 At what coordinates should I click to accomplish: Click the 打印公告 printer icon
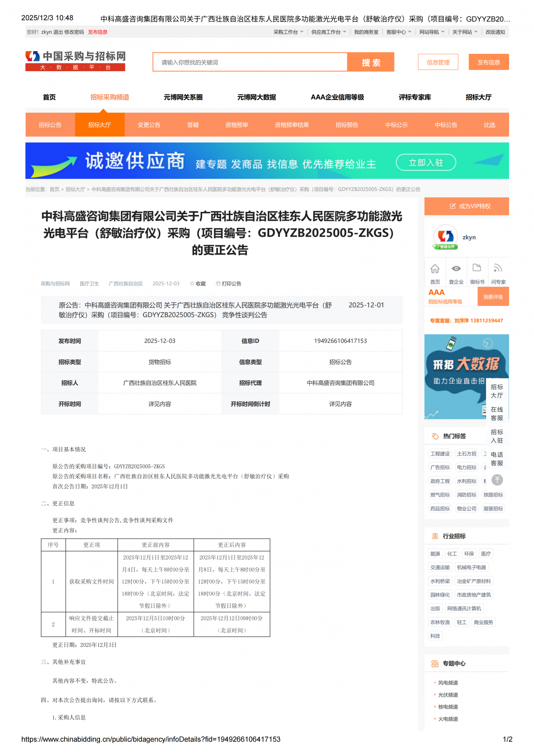coord(218,284)
